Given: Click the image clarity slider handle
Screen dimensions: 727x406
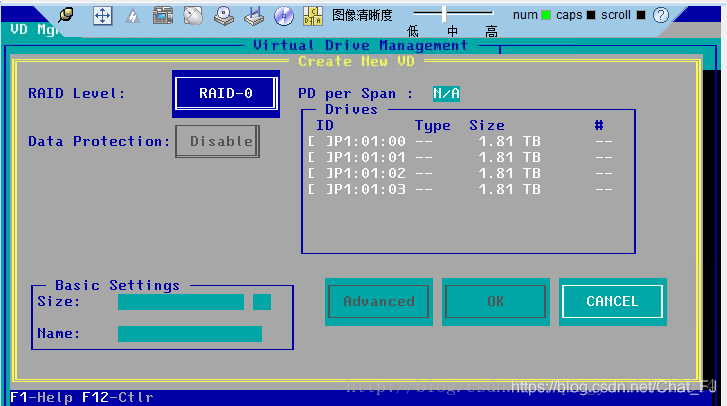Looking at the screenshot, I should tap(444, 14).
